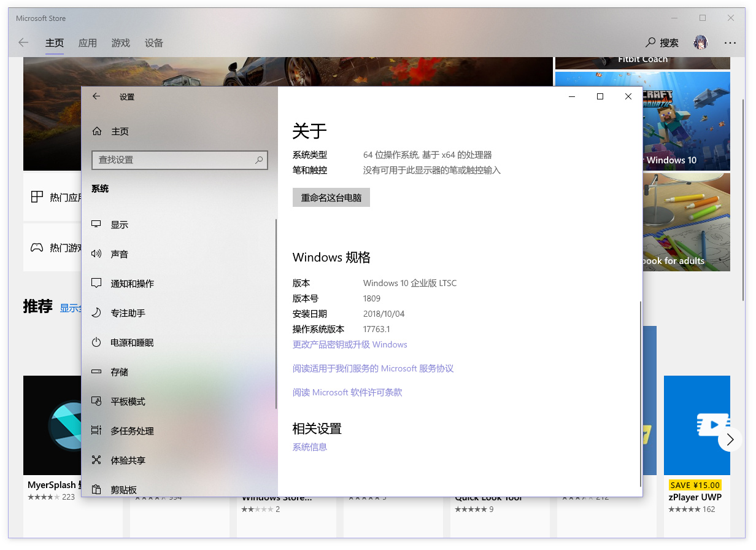Viewport: 756px width, 550px height.
Task: Click the Find a setting (查找设置) search box
Action: coord(174,160)
